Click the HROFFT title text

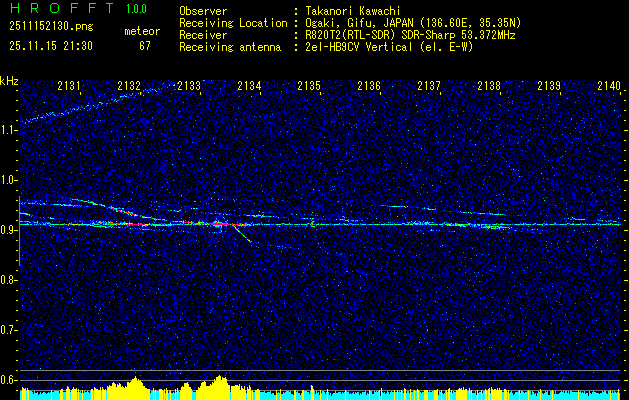click(62, 8)
